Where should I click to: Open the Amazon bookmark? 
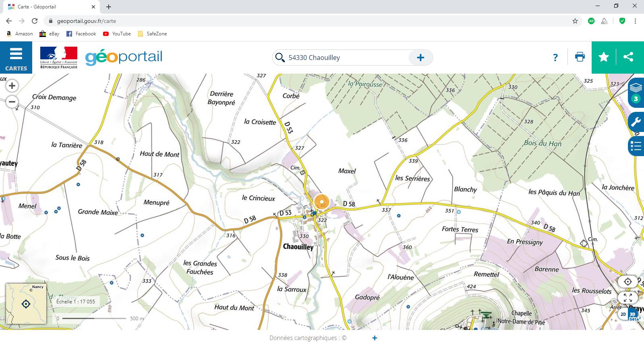(20, 34)
